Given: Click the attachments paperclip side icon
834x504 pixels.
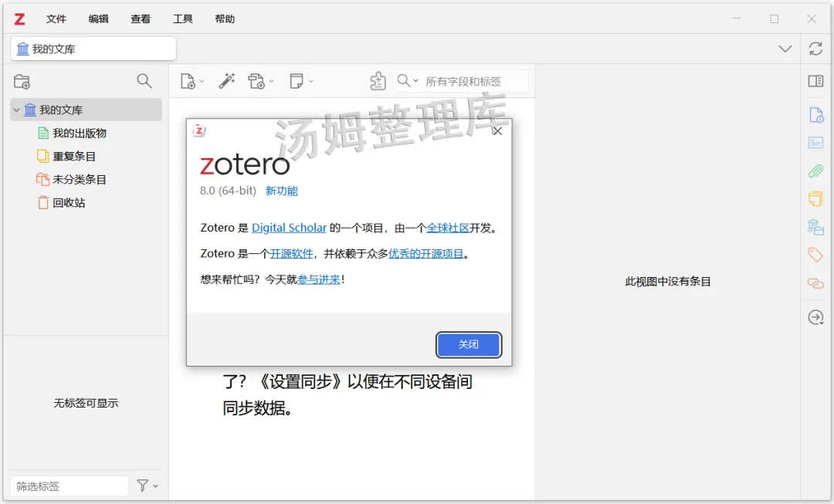Looking at the screenshot, I should 816,171.
